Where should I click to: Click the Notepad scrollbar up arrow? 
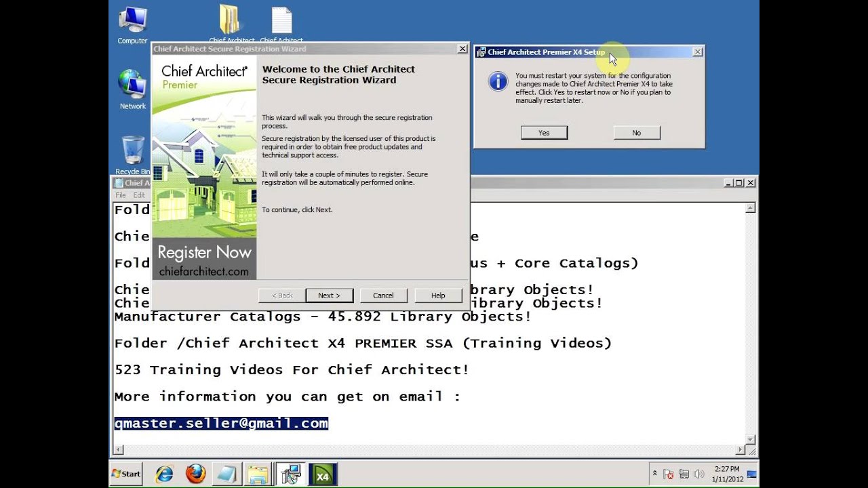[x=751, y=208]
